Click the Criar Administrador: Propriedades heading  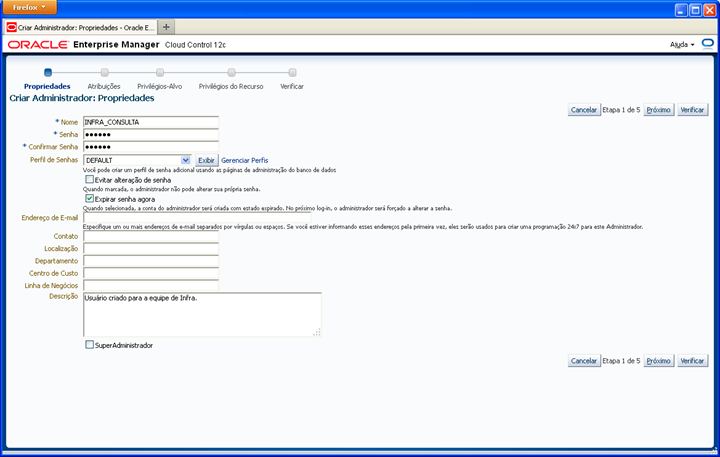click(x=82, y=98)
